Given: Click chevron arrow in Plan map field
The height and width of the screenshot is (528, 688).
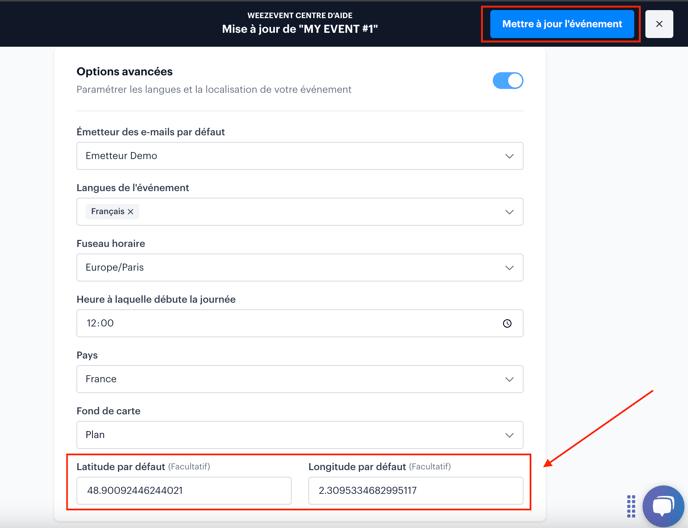Looking at the screenshot, I should point(509,435).
